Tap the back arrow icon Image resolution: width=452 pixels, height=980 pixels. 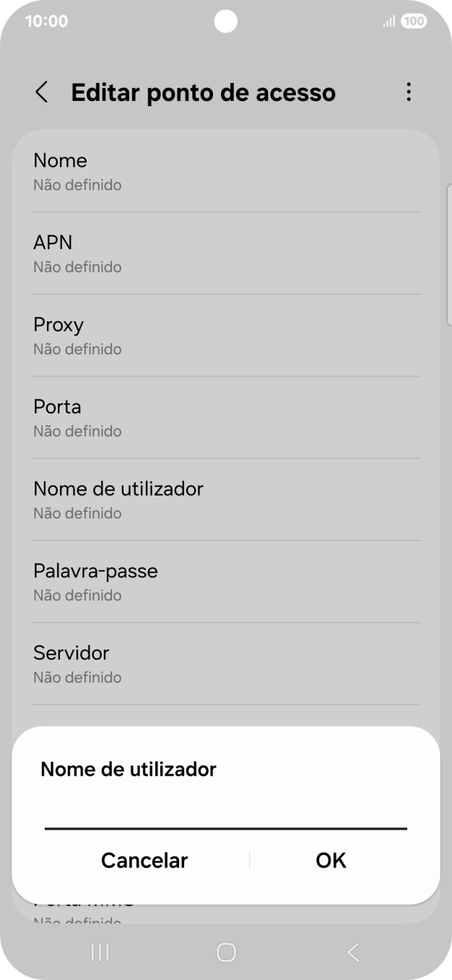41,92
